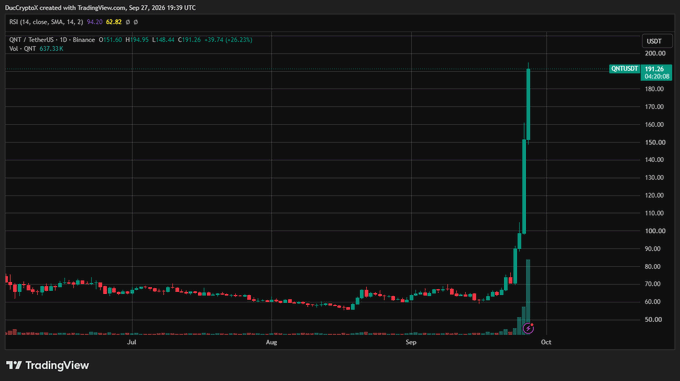The image size is (680, 381).
Task: Click the 150.00 price axis label
Action: click(654, 142)
